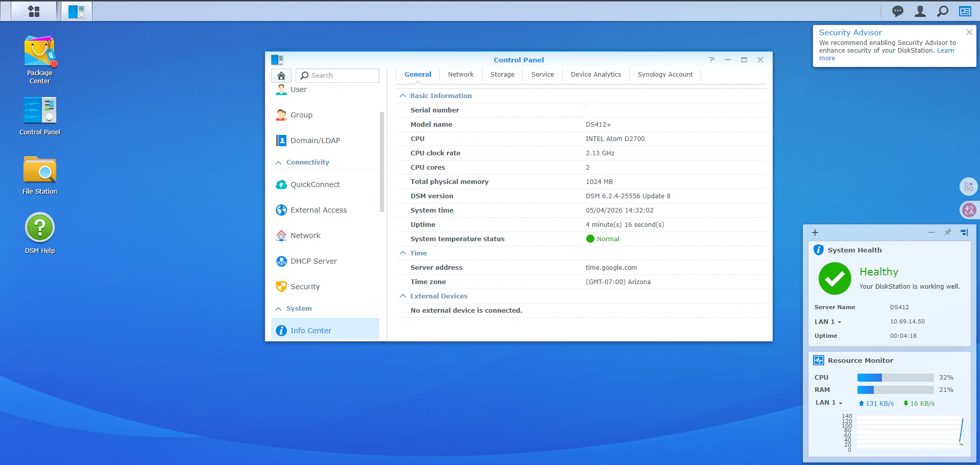Open External Access settings
This screenshot has width=980, height=465.
tap(325, 210)
